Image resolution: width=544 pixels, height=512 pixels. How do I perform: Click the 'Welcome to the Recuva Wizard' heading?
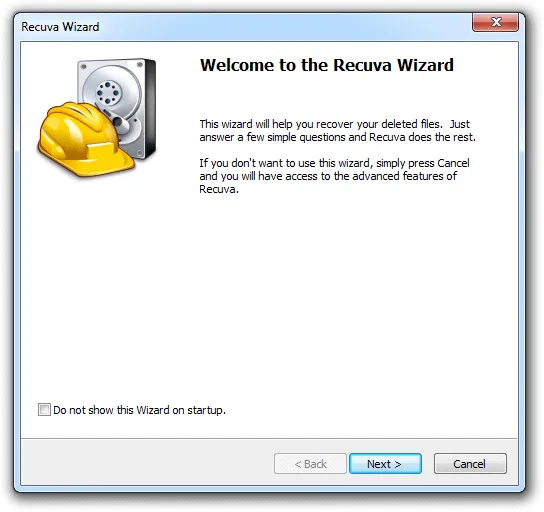pos(327,65)
